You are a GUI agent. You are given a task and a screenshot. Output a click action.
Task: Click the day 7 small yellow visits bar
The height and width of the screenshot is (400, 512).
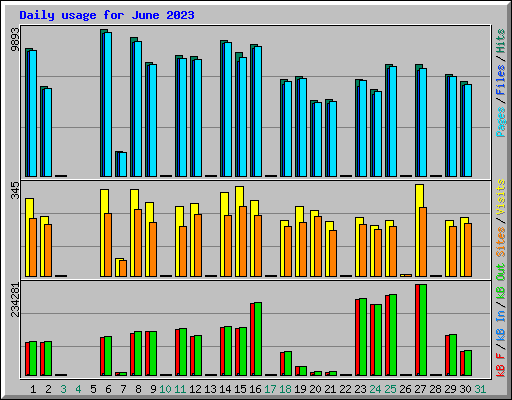(x=117, y=267)
